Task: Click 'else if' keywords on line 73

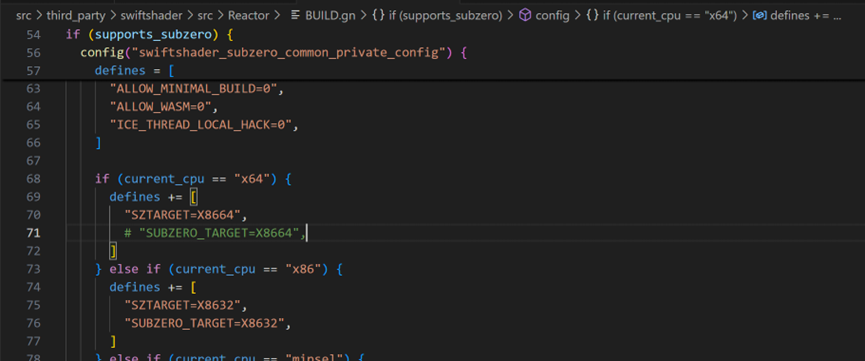Action: [x=135, y=269]
